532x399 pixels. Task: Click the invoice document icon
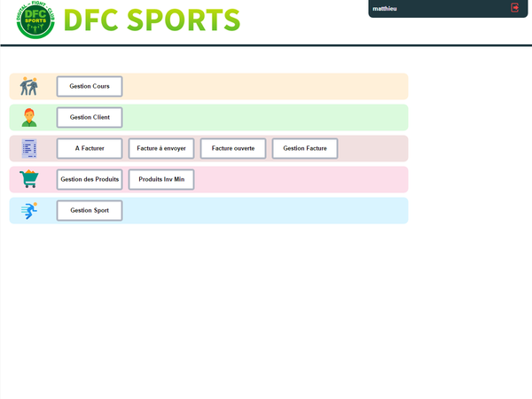(29, 149)
